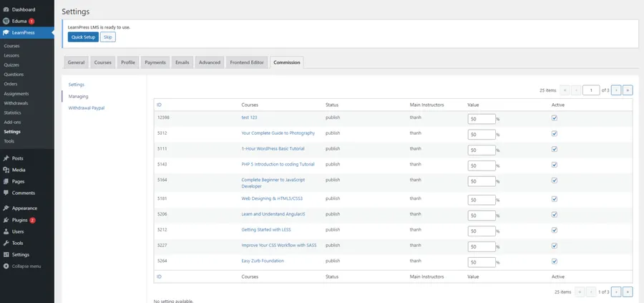The height and width of the screenshot is (303, 644).
Task: Open the General settings tab
Action: coord(76,62)
